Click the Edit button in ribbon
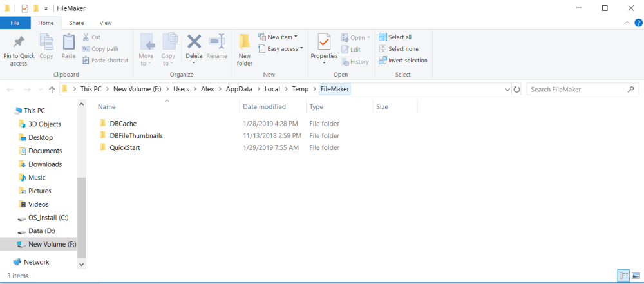Screen dimensions: 644x284 pyautogui.click(x=351, y=50)
